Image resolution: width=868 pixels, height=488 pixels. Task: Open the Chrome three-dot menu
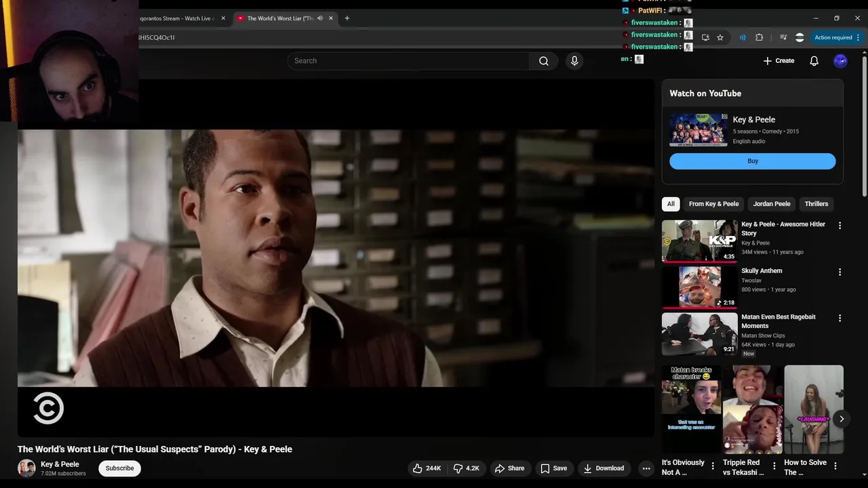pos(859,37)
